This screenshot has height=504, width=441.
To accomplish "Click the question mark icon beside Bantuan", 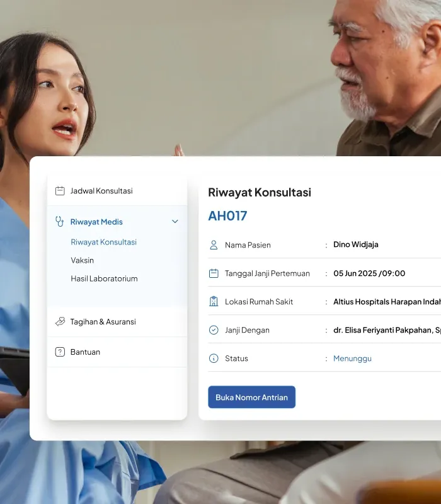I will [60, 352].
